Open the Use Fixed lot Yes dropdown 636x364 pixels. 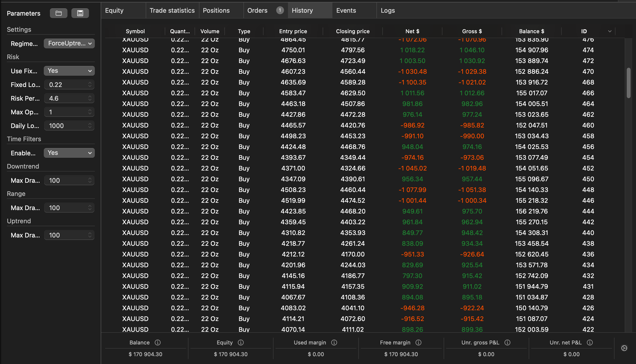coord(69,71)
